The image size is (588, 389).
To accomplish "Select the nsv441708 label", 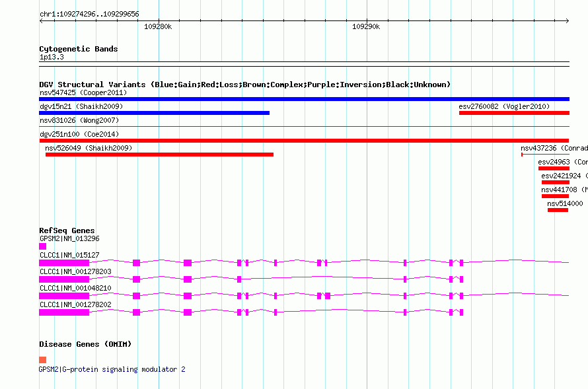I will (564, 190).
